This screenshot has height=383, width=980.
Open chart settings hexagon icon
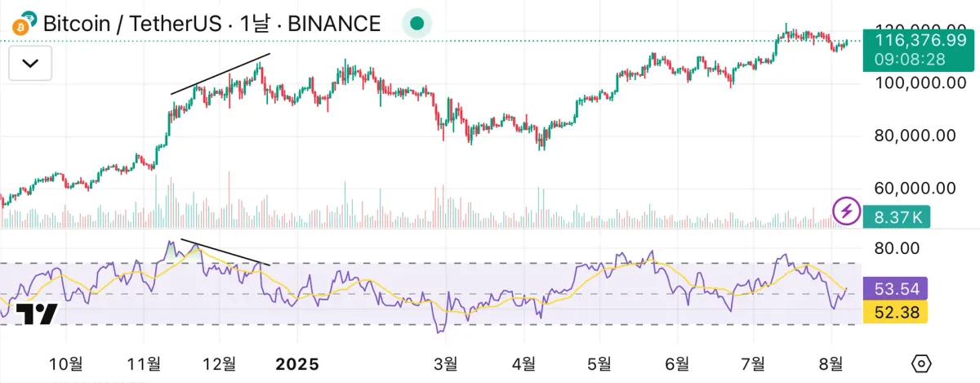pyautogui.click(x=922, y=363)
